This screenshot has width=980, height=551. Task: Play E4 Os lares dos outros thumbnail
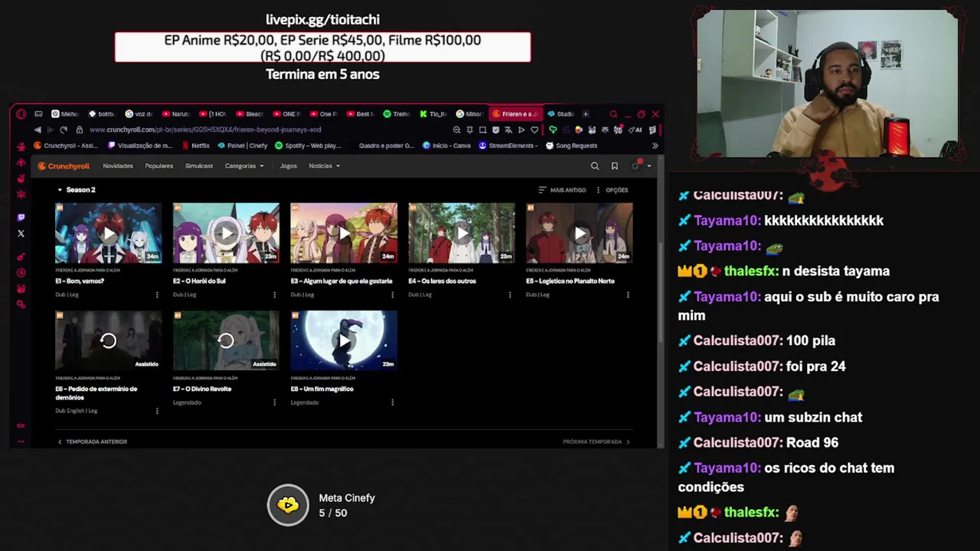462,233
